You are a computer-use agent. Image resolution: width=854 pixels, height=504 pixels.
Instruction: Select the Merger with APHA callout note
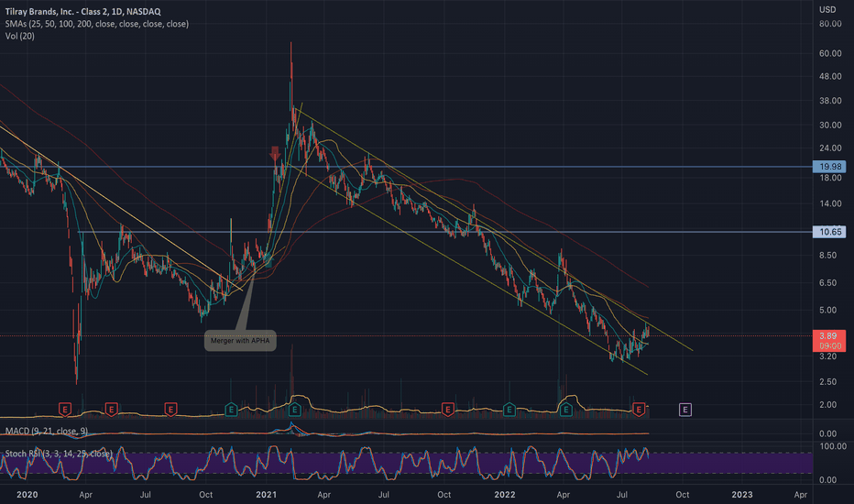tap(240, 341)
